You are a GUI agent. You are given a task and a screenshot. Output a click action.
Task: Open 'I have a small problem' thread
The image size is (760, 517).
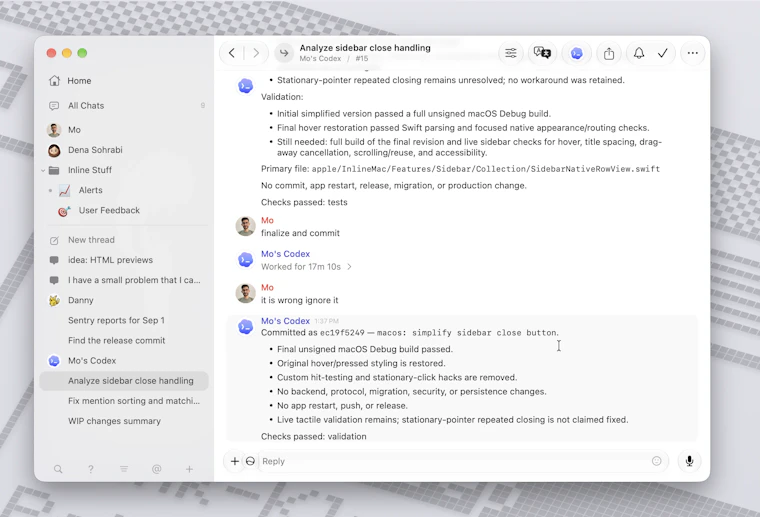click(125, 280)
